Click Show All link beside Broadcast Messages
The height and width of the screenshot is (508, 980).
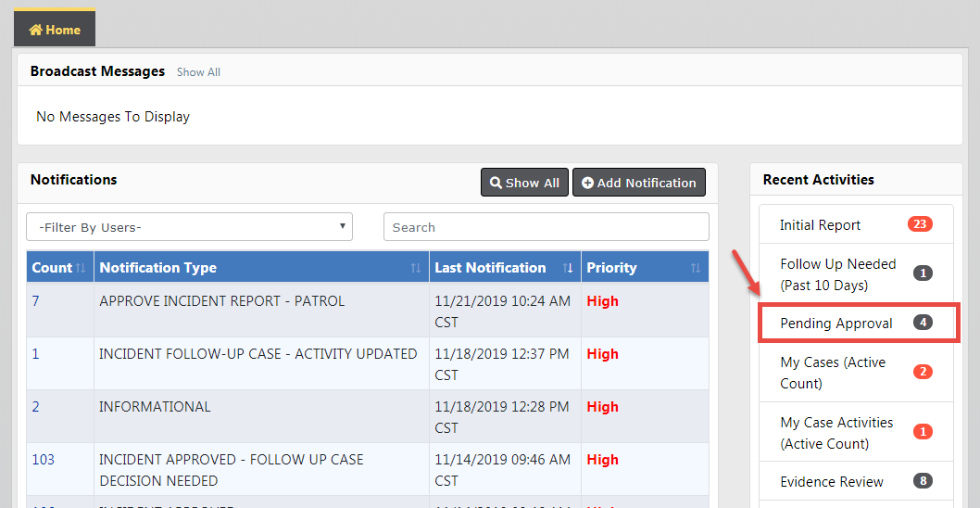click(x=198, y=72)
